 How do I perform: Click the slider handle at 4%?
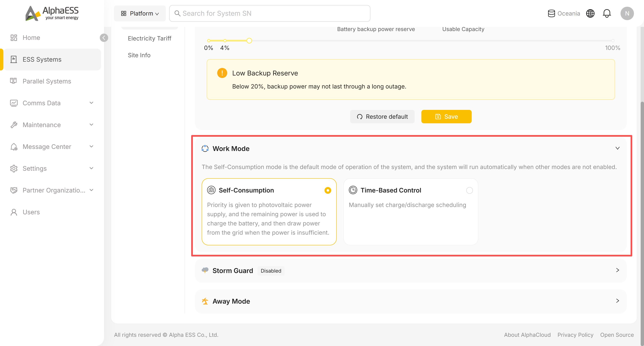click(x=225, y=40)
